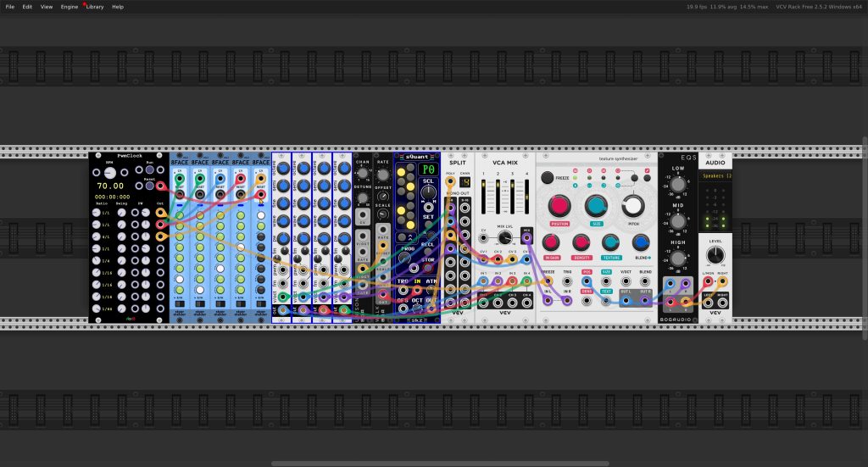The width and height of the screenshot is (868, 467).
Task: Open the Engine menu
Action: (70, 7)
